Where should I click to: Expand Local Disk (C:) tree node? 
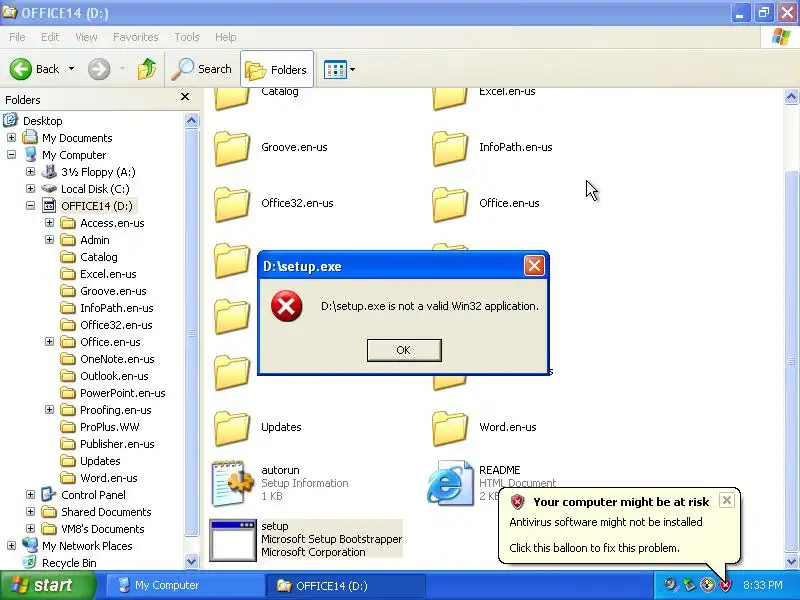(x=31, y=189)
